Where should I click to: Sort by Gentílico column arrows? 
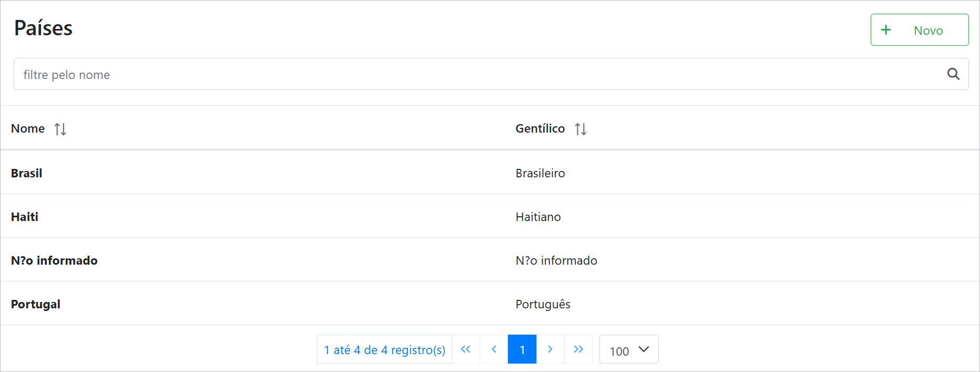pyautogui.click(x=580, y=129)
